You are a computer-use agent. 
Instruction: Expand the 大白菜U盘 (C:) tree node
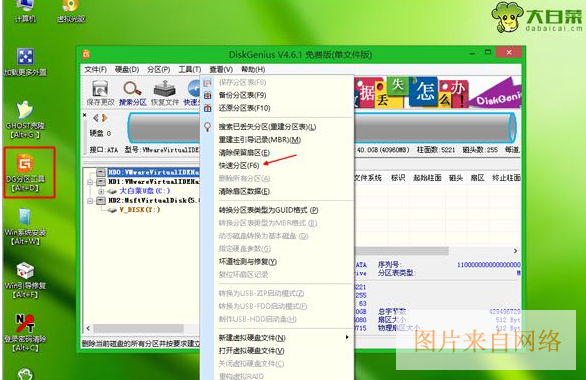pyautogui.click(x=101, y=191)
